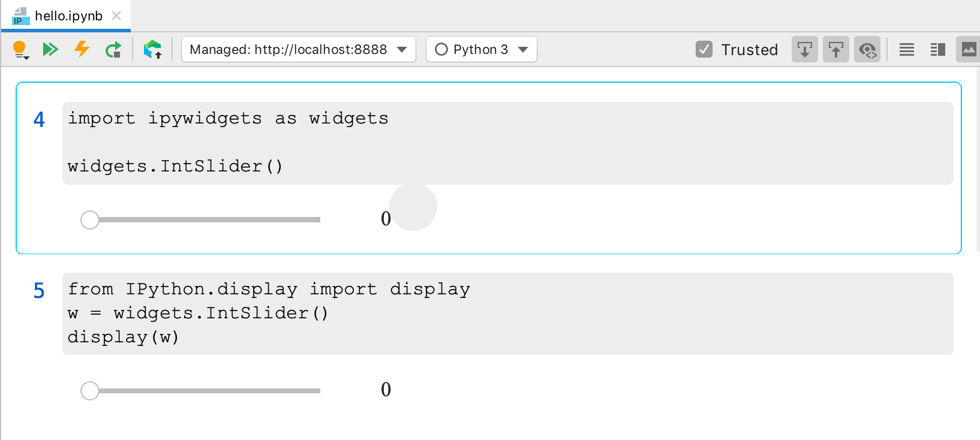Switch to the preview-only layout icon
The image size is (980, 440).
pos(968,49)
